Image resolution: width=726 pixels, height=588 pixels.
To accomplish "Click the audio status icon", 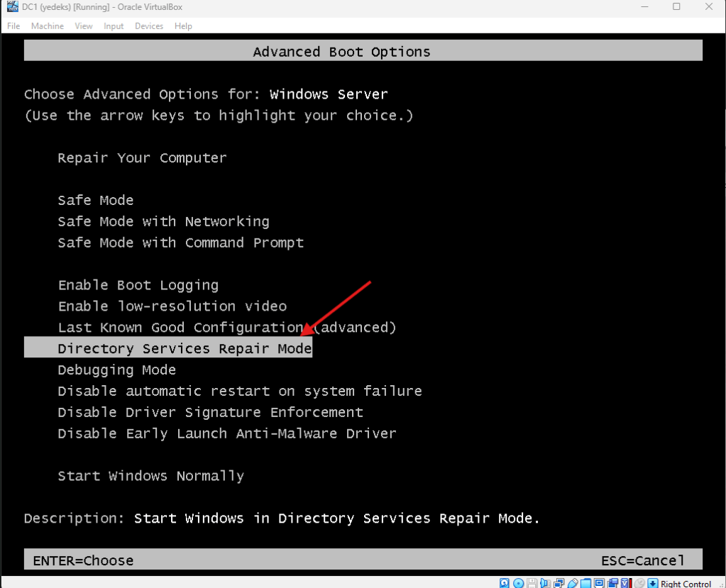I will [x=545, y=583].
